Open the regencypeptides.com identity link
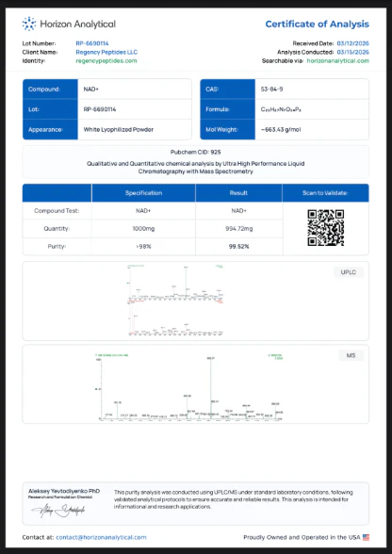The width and height of the screenshot is (392, 554). 106,60
